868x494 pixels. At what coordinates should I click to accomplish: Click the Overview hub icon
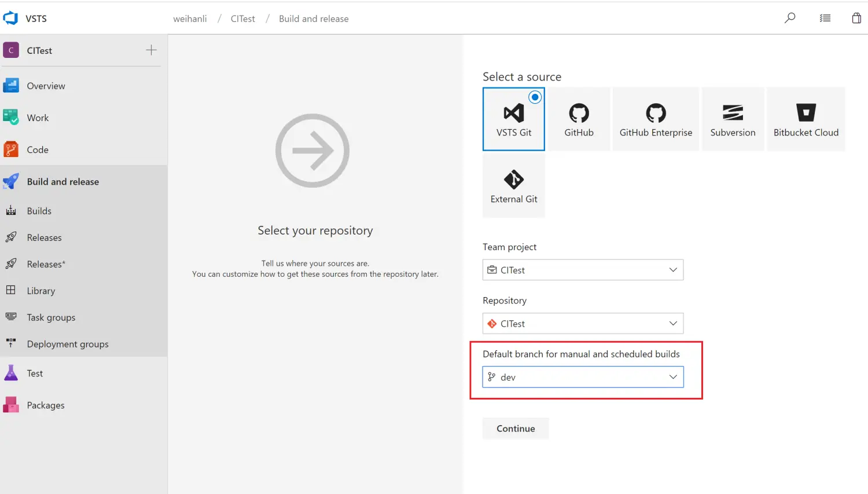click(11, 86)
